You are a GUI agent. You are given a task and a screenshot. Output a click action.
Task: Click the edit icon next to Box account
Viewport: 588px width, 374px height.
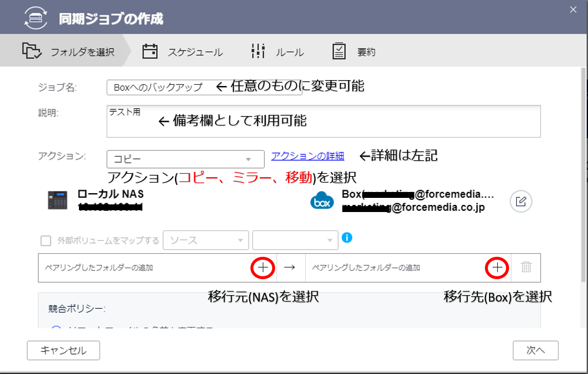pos(520,201)
